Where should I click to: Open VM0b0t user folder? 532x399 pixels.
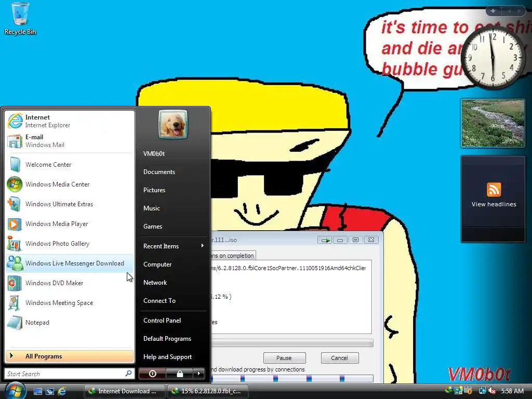click(x=154, y=154)
